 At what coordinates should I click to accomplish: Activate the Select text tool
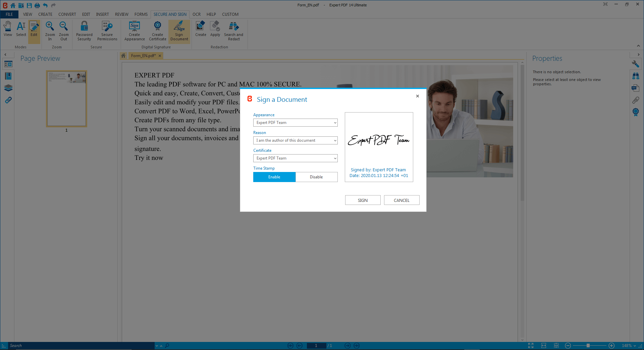tap(21, 29)
